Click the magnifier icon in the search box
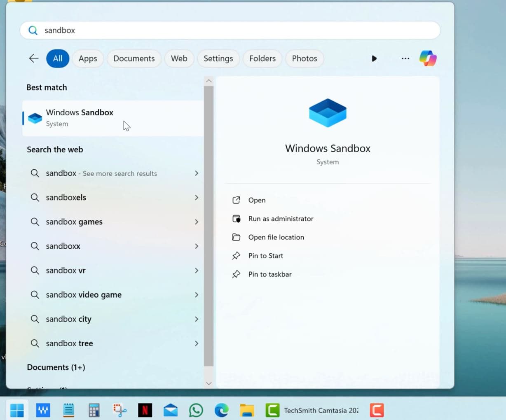 (33, 30)
